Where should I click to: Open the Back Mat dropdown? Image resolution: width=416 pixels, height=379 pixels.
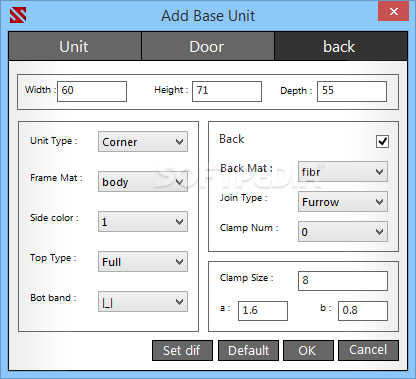tap(343, 172)
